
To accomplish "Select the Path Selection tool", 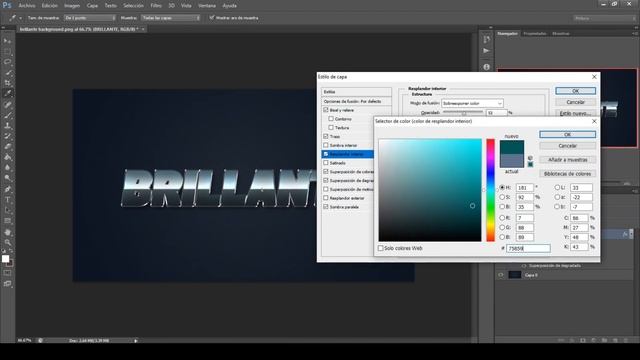I will pos(7,210).
